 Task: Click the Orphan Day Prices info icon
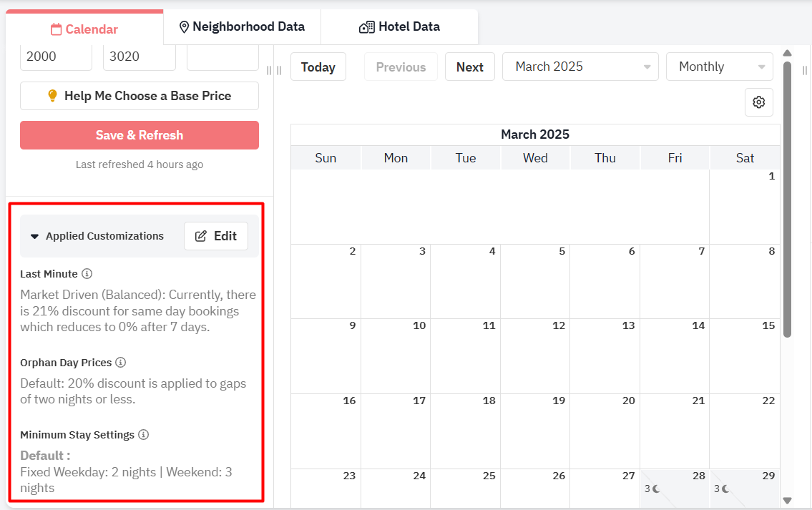point(121,363)
